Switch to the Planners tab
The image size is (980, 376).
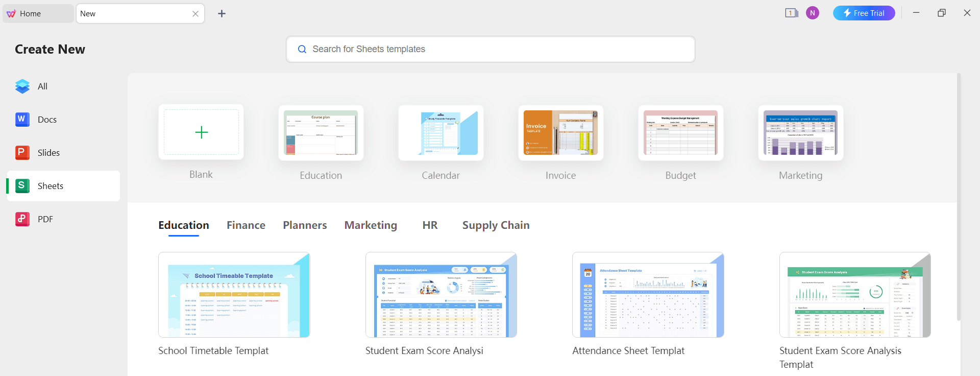[x=305, y=225]
